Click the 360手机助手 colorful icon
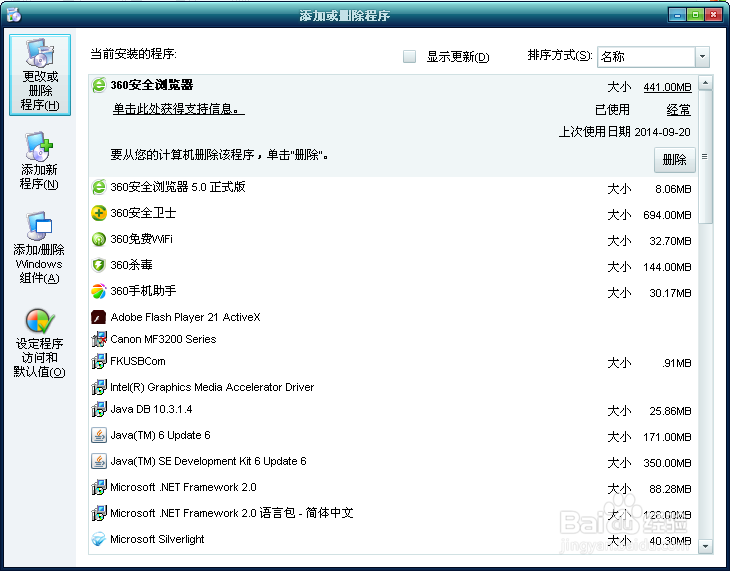 pyautogui.click(x=99, y=292)
